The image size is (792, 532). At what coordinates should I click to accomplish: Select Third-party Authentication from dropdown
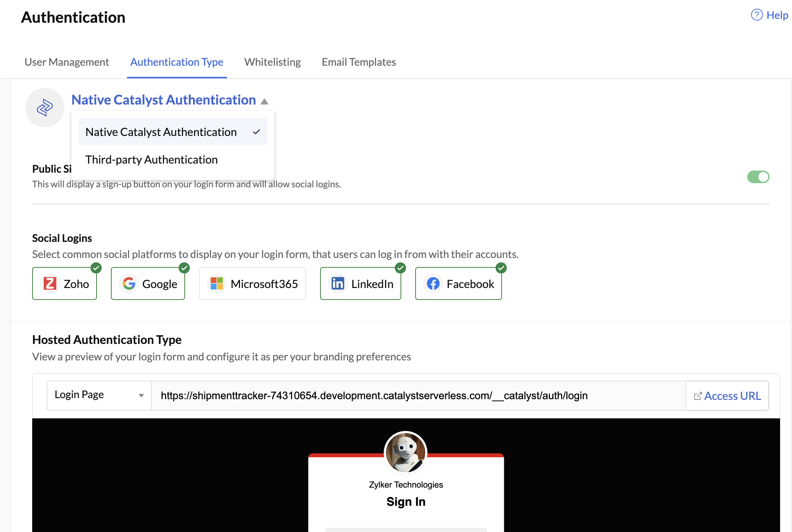click(x=151, y=159)
